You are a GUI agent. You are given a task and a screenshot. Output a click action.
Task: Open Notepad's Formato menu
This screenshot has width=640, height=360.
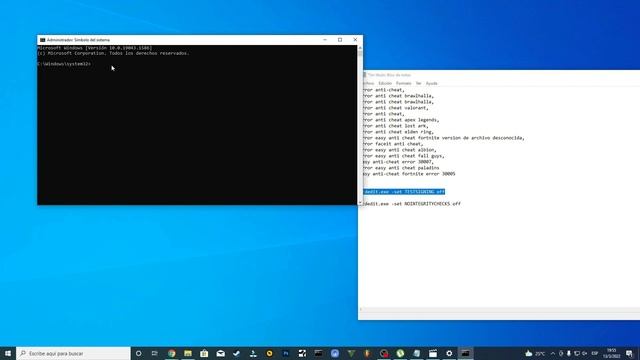[x=404, y=83]
